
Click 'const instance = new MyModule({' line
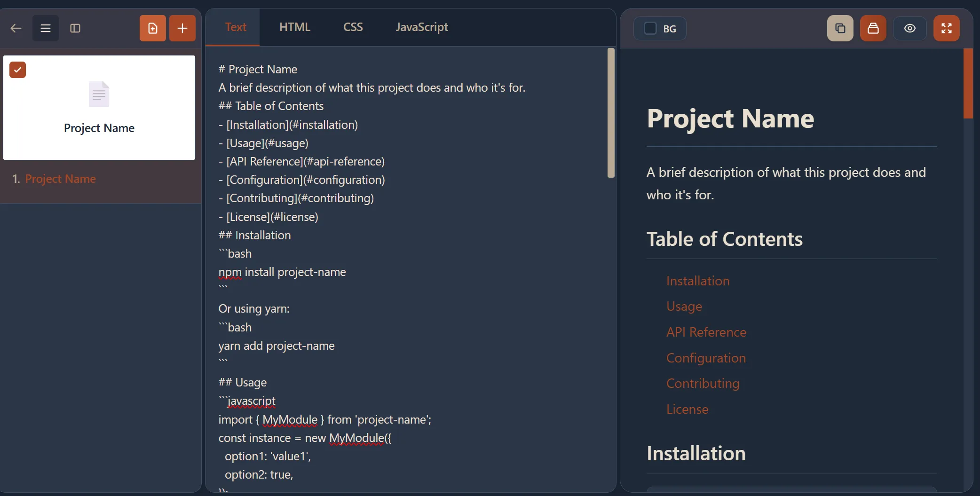click(x=305, y=438)
